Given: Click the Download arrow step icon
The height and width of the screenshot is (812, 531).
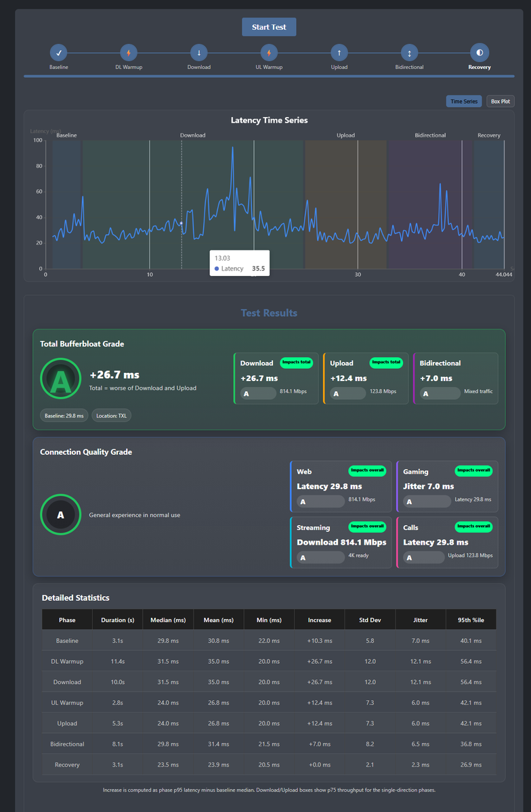Looking at the screenshot, I should (199, 53).
